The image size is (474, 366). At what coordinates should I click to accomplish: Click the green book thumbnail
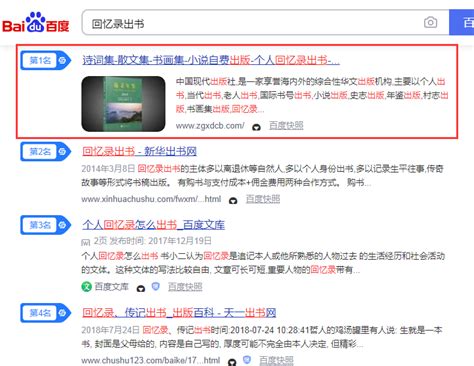[x=123, y=104]
